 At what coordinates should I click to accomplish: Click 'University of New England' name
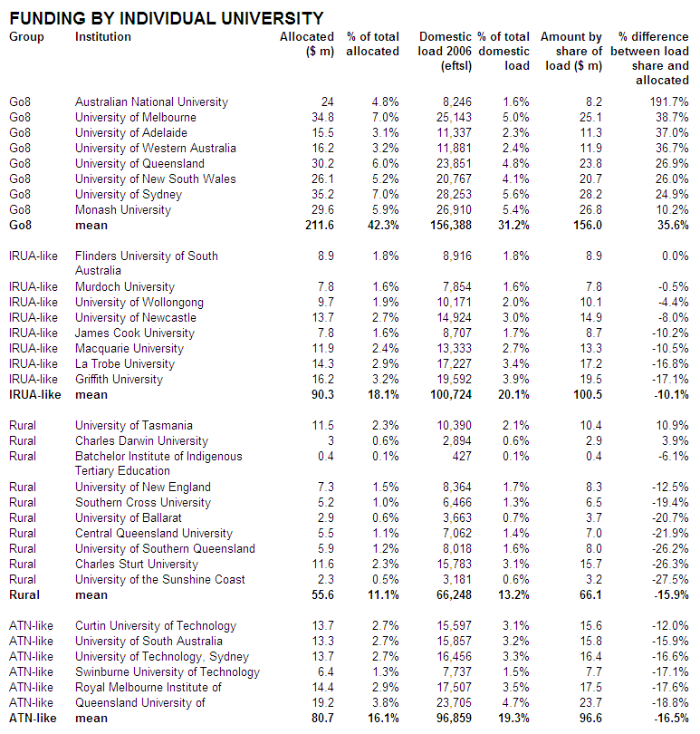(x=143, y=488)
